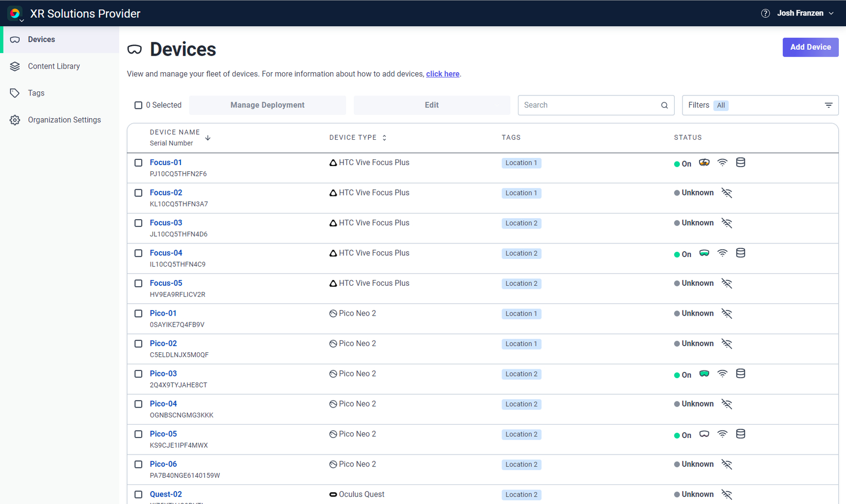Check the box for Focus-01

138,162
